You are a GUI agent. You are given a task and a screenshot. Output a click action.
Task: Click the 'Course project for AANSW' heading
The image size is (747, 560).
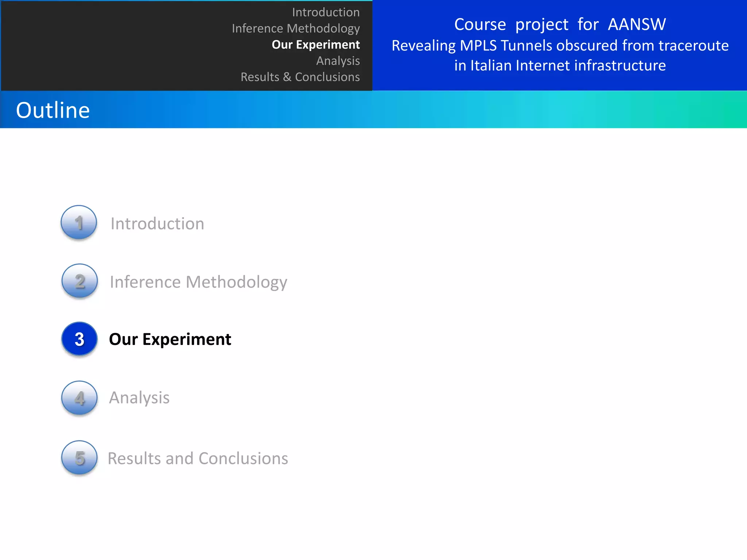point(560,24)
